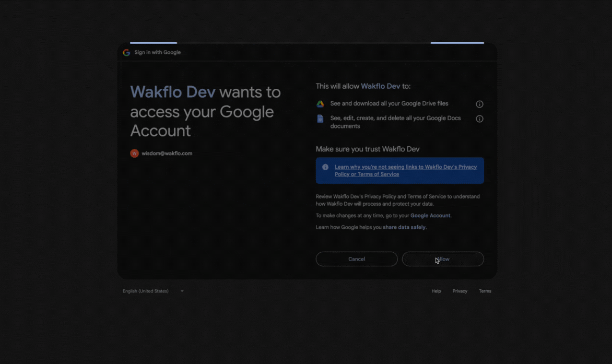This screenshot has height=364, width=612.
Task: Click the wisdom@wakflo.com account entry
Action: 167,153
